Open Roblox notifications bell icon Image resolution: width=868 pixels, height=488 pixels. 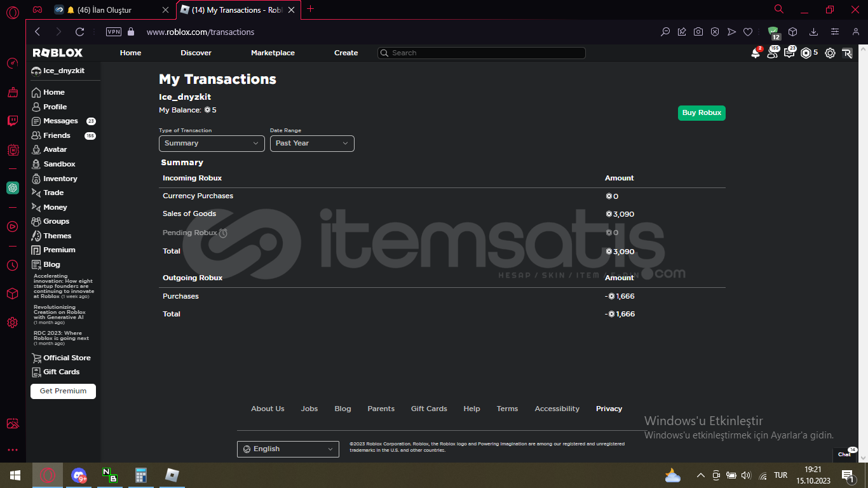(x=756, y=53)
